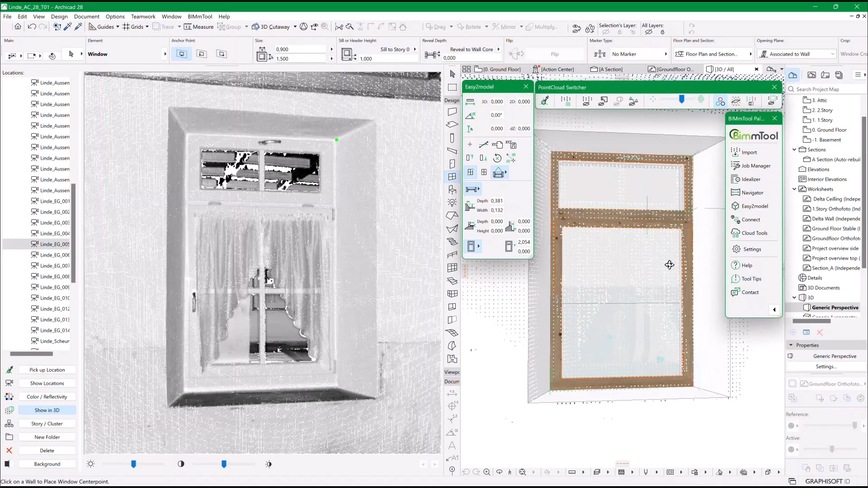Viewport: 868px width, 488px height.
Task: Click the Delete red X icon
Action: pos(9,450)
